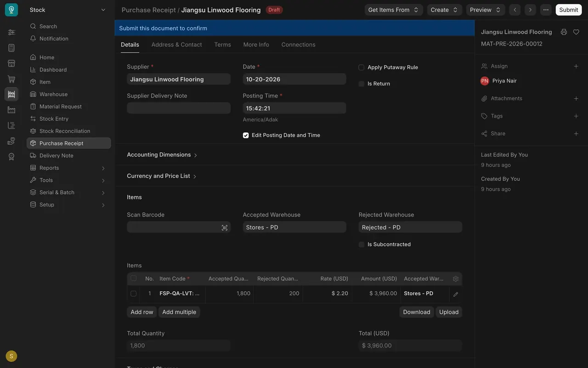Image resolution: width=588 pixels, height=368 pixels.
Task: Open the award badge icon module
Action: coord(11,157)
